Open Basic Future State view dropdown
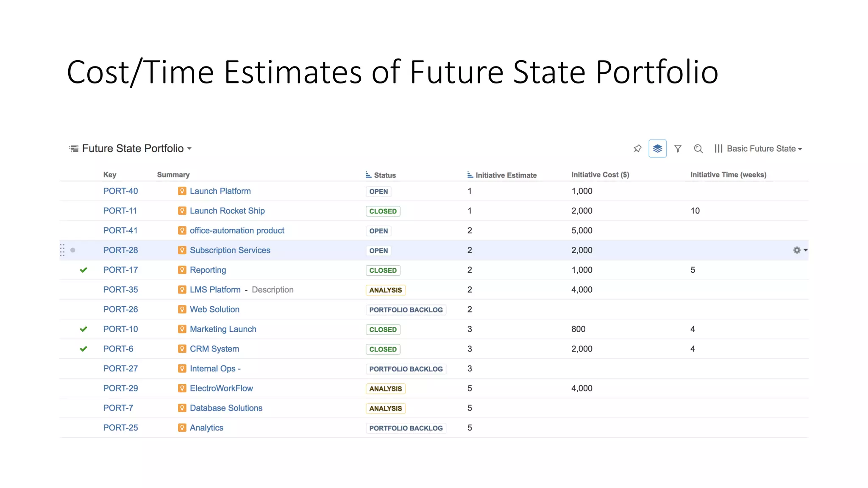 point(758,149)
